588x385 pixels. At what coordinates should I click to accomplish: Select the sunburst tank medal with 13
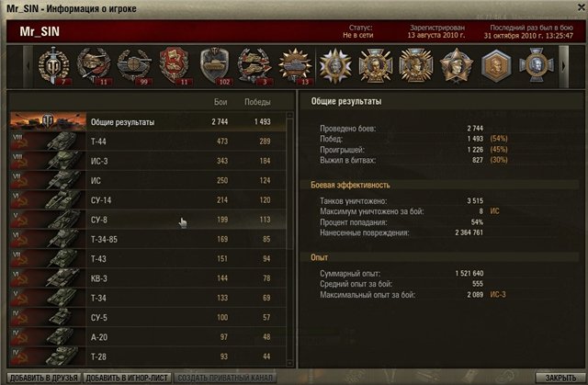point(295,66)
